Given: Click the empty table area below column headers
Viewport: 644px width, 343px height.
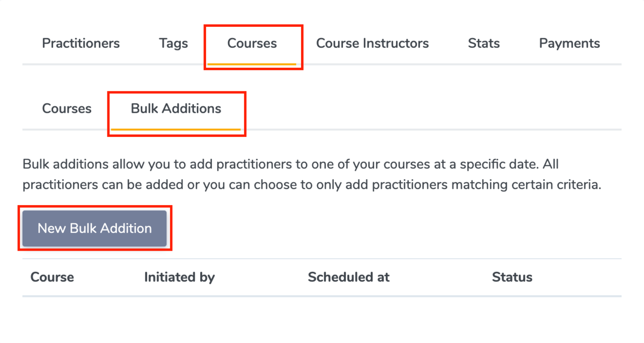Looking at the screenshot, I should tap(322, 319).
